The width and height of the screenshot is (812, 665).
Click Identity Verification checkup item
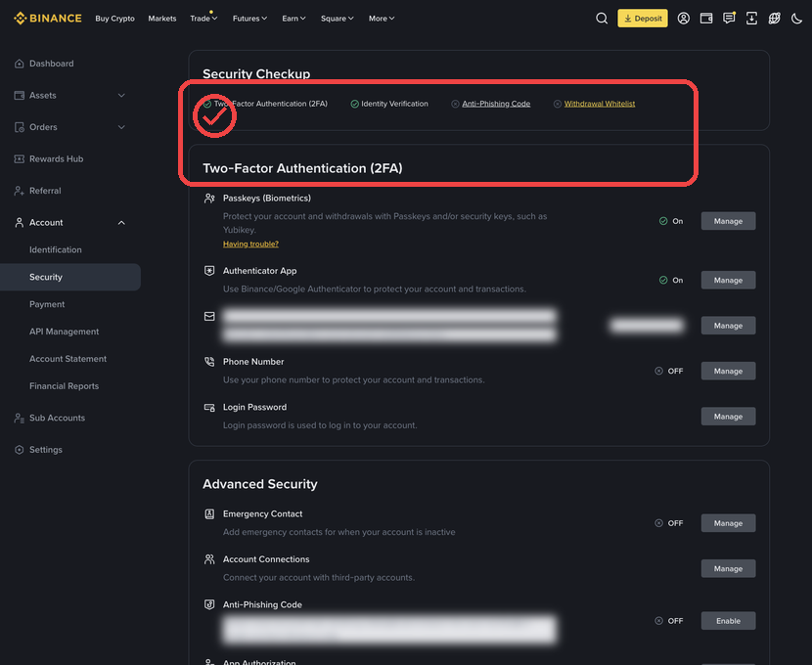(x=389, y=104)
